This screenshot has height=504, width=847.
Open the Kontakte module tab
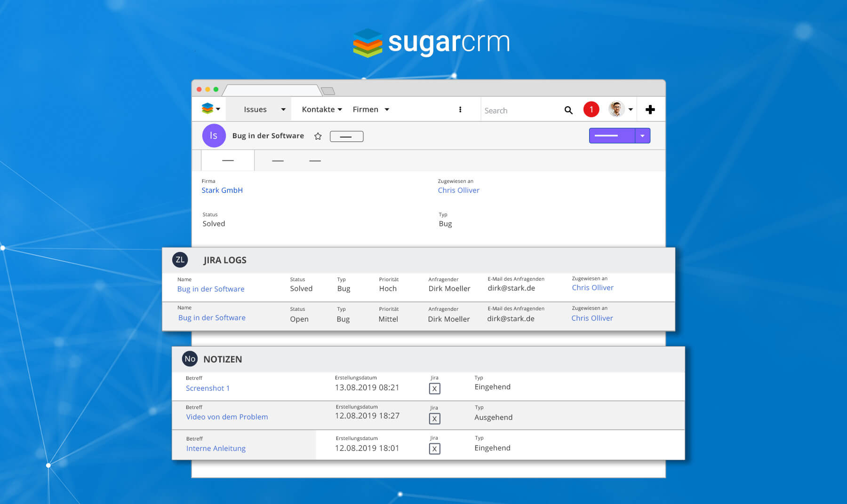pos(318,110)
